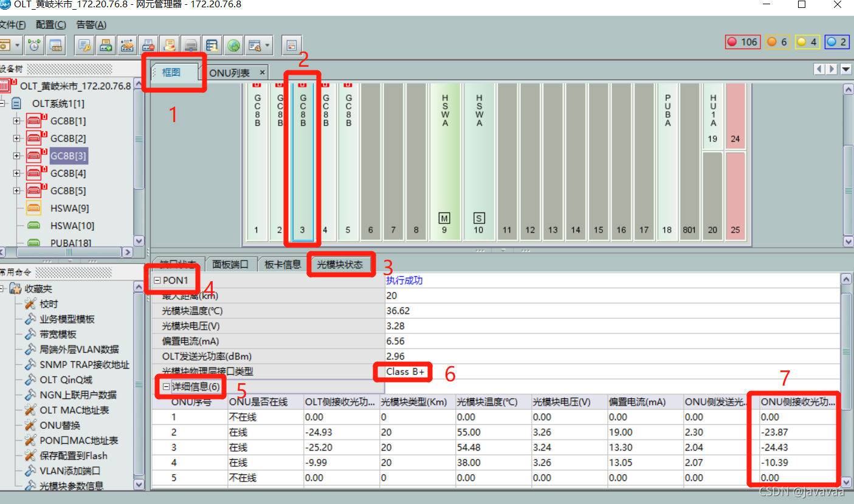This screenshot has height=504, width=854.
Task: Expand the GC8B[2] tree node
Action: coord(16,138)
